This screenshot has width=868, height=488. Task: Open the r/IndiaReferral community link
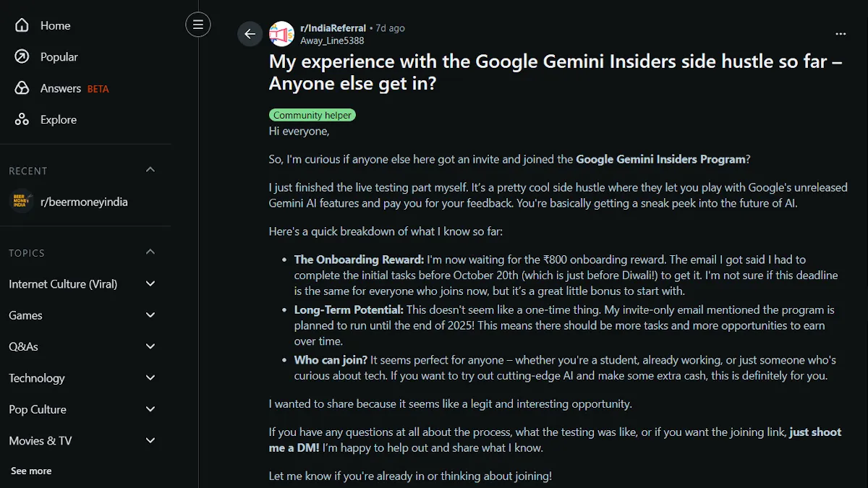coord(333,27)
